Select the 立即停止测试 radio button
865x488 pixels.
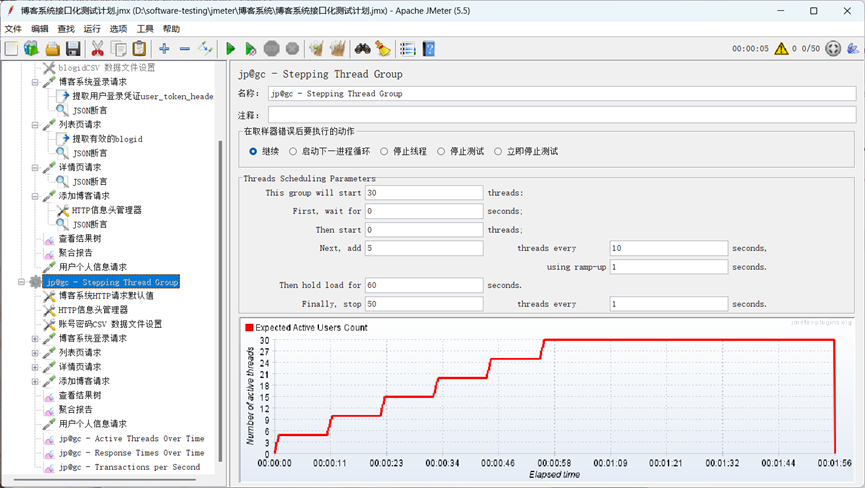coord(498,151)
